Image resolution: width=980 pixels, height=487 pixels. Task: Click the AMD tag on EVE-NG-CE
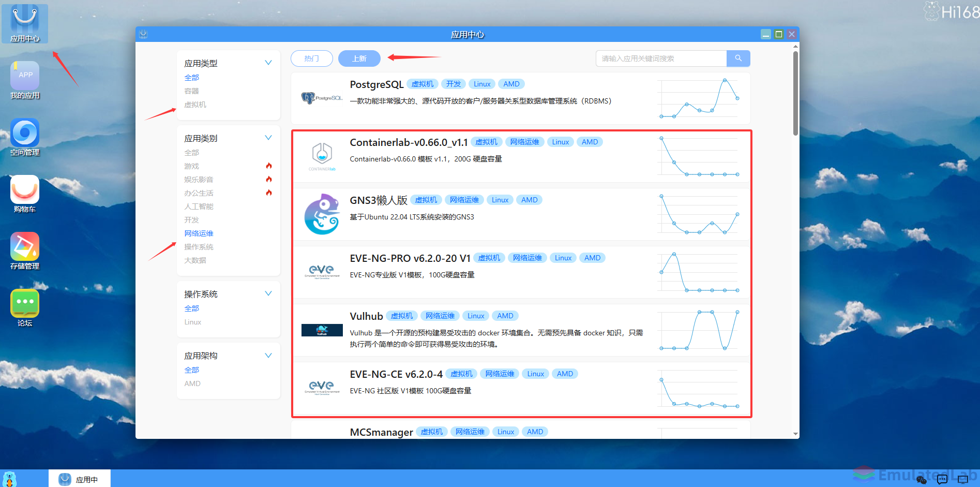click(x=565, y=374)
